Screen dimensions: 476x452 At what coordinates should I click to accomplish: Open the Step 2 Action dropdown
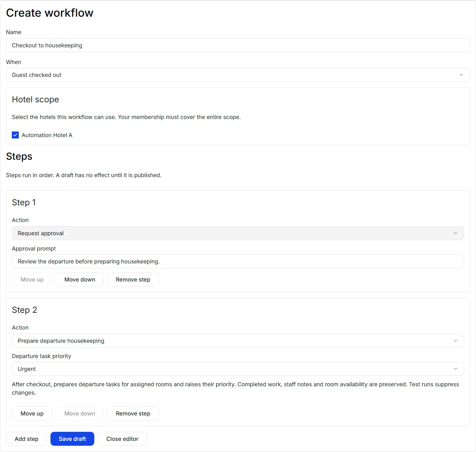[238, 341]
